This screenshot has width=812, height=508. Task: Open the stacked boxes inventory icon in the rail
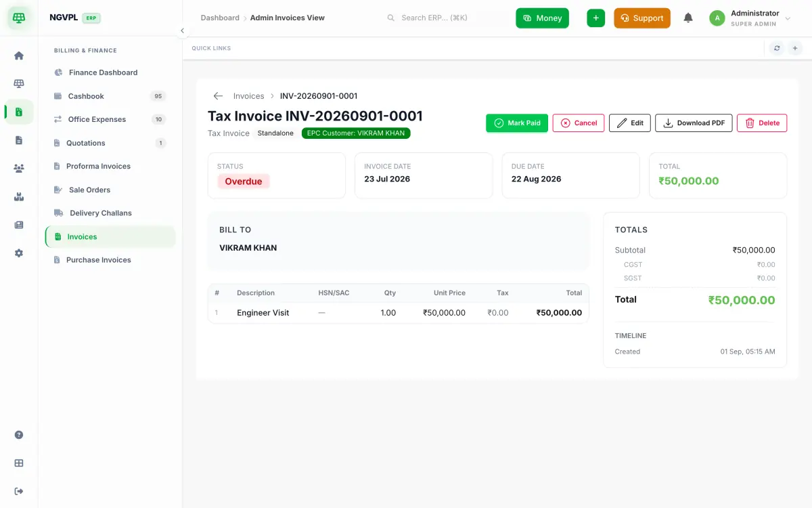point(19,197)
